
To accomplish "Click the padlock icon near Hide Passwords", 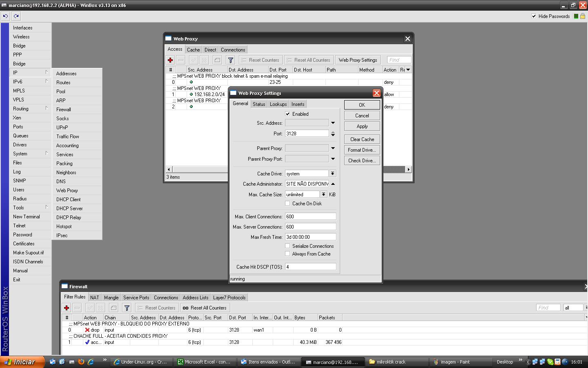I will [583, 16].
